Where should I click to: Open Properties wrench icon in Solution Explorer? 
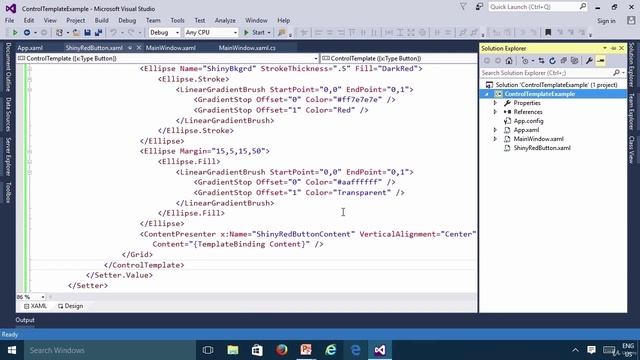coord(589,61)
